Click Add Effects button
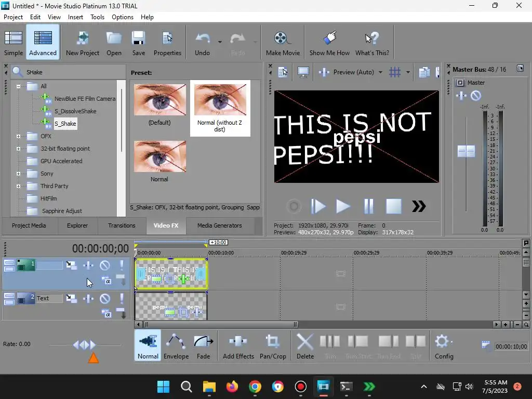 [x=238, y=347]
